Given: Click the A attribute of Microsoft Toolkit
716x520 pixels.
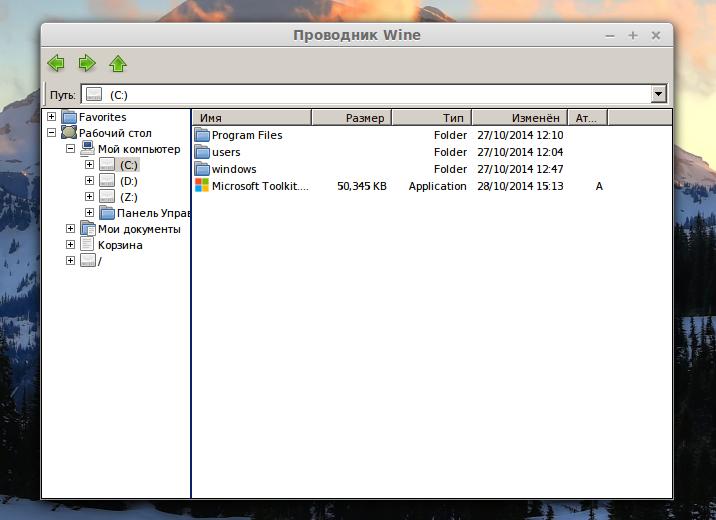Looking at the screenshot, I should point(599,186).
